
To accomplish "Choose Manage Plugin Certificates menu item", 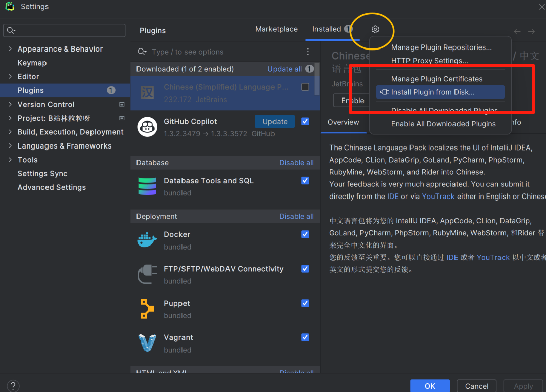I will click(x=437, y=79).
